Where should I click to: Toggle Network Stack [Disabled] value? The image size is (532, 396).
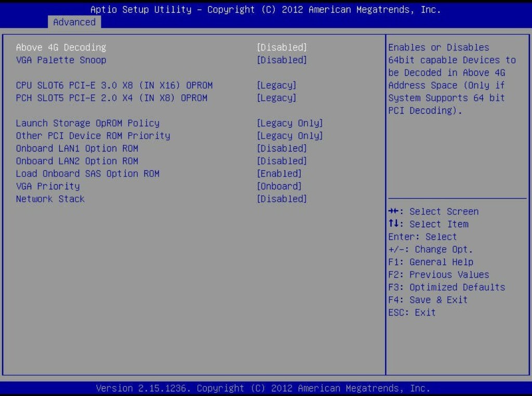coord(282,199)
